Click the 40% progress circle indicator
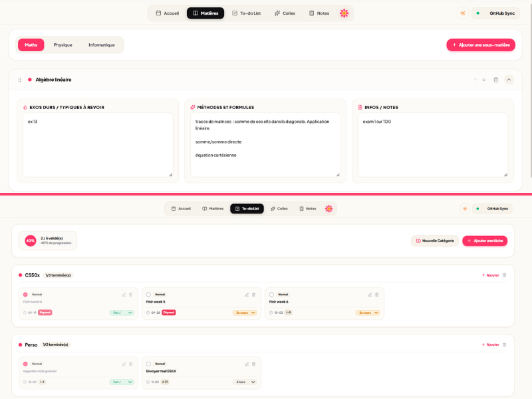 pyautogui.click(x=31, y=241)
